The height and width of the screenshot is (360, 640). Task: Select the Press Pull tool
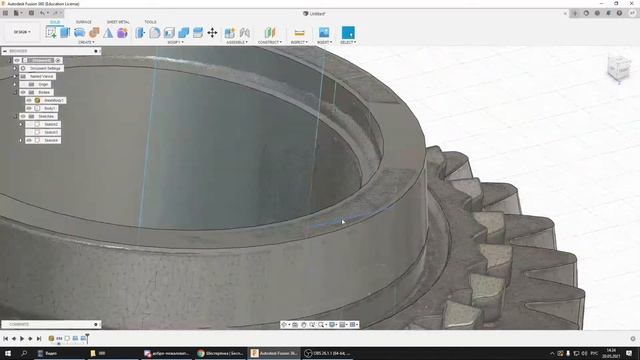[x=140, y=33]
